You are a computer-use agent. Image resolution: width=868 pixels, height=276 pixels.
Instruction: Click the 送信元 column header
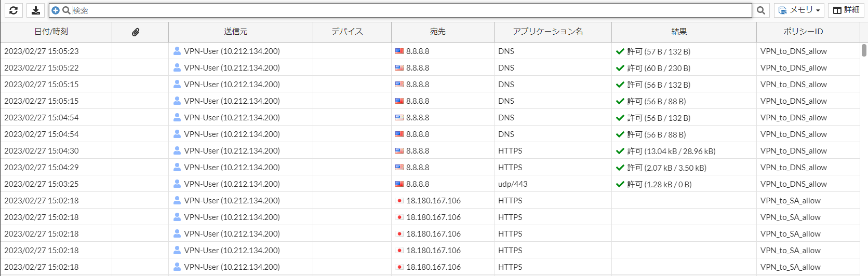[235, 32]
